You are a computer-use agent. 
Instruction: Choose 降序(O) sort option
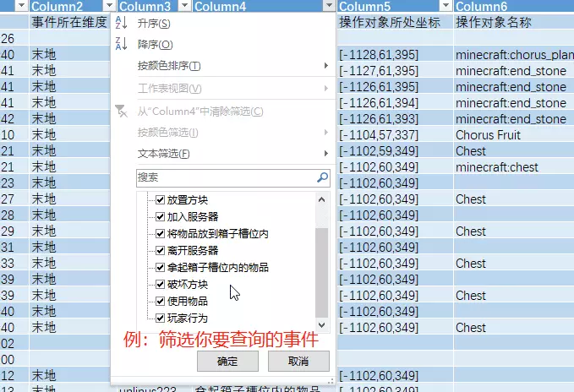click(x=155, y=45)
